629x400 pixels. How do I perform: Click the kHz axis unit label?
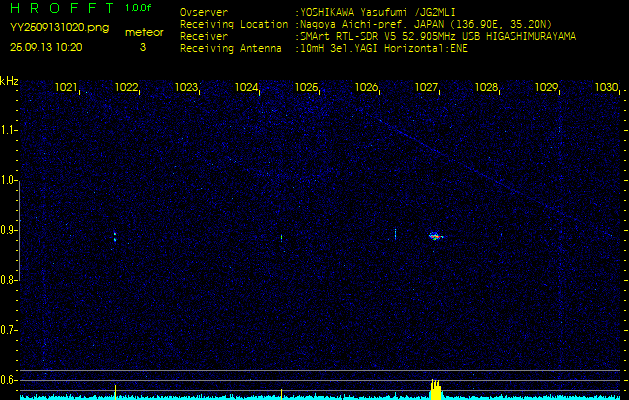pyautogui.click(x=10, y=81)
